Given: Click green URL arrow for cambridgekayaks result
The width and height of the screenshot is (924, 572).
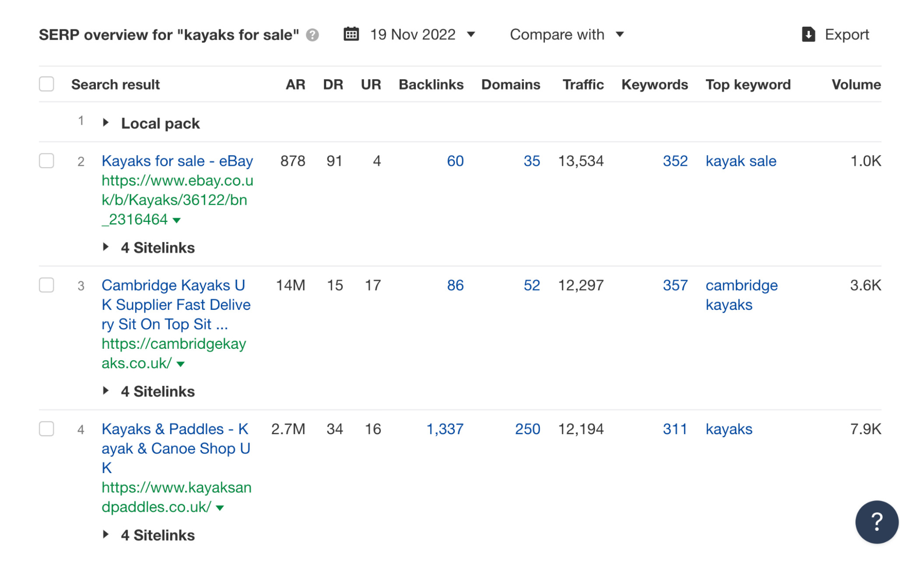Looking at the screenshot, I should coord(180,364).
